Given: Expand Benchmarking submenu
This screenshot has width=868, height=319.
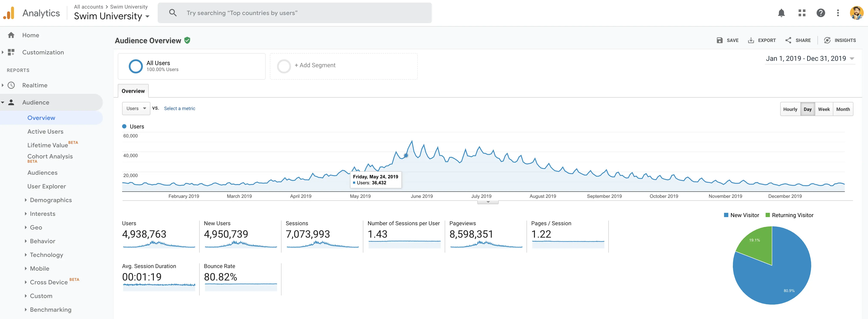Looking at the screenshot, I should [x=26, y=310].
